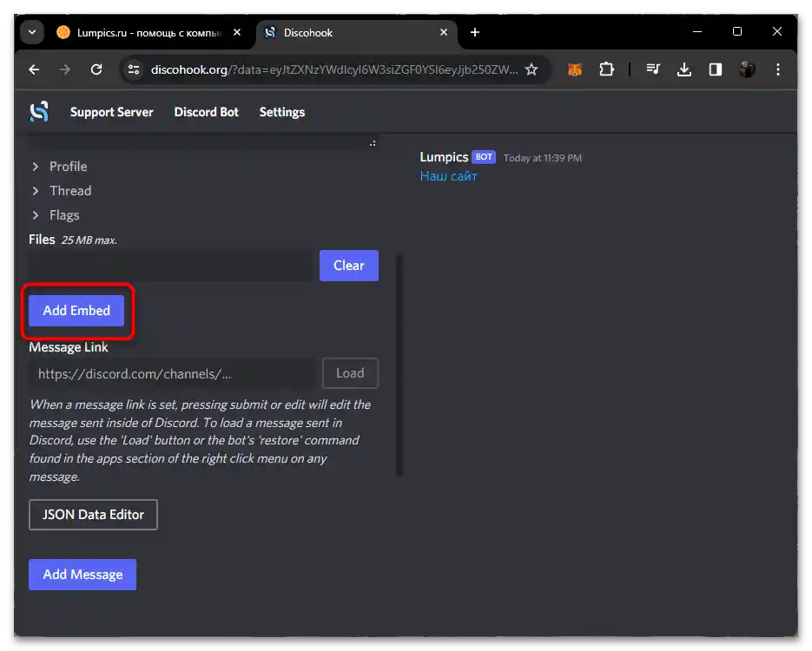Open the Downloads icon
Screen dimensions: 812x651
[x=684, y=69]
